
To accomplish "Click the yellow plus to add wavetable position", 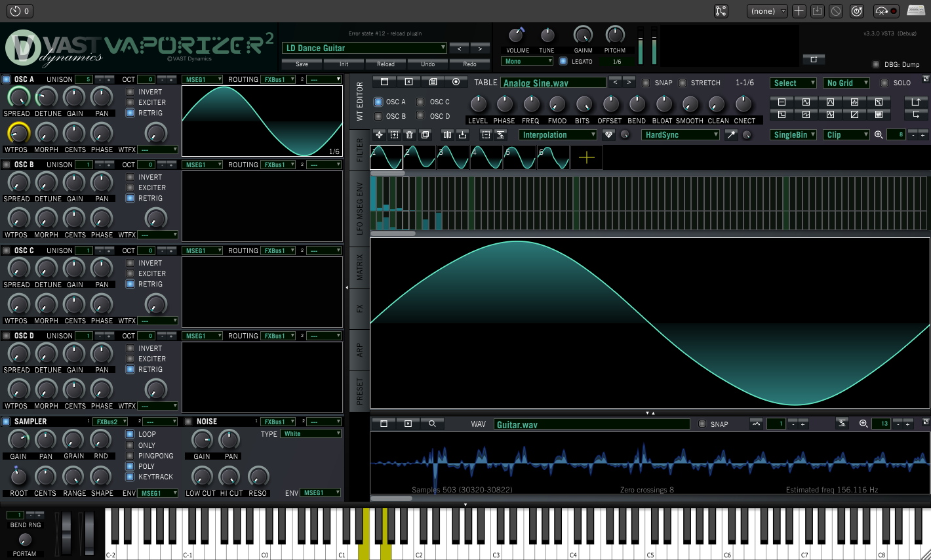I will click(x=587, y=157).
